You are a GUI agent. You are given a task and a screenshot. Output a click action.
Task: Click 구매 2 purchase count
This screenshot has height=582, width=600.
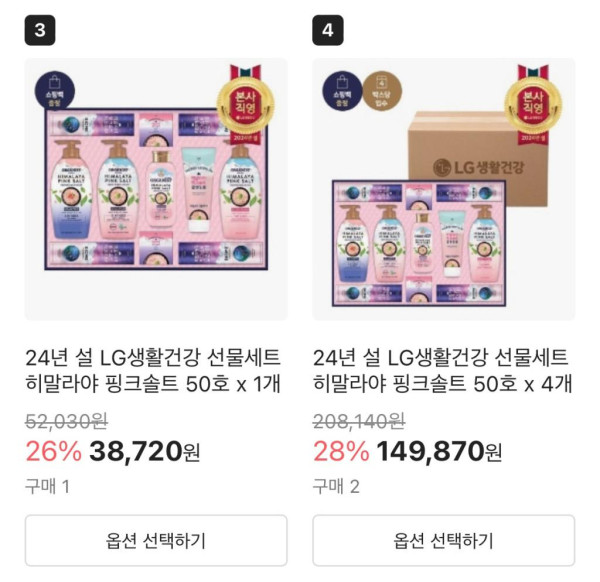click(336, 486)
